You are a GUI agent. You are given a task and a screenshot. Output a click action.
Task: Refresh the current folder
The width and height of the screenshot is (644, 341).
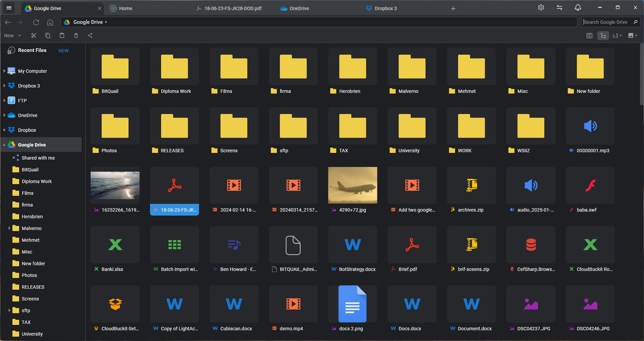pos(36,22)
